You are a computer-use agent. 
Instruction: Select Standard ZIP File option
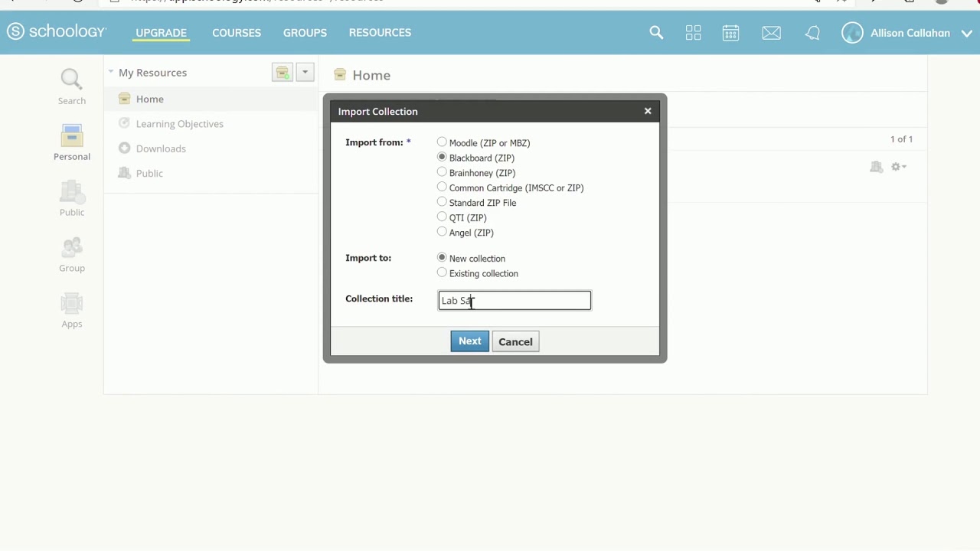point(442,202)
